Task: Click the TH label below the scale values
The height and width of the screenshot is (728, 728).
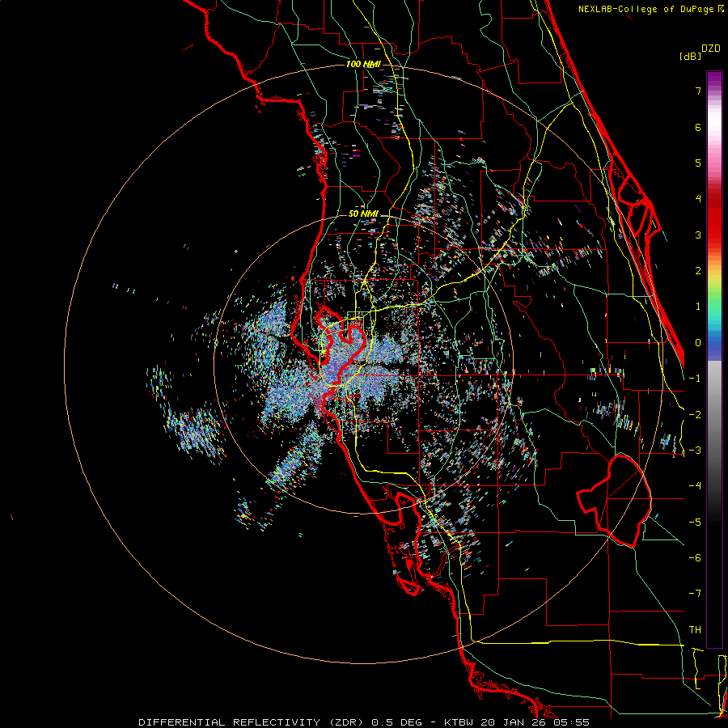Action: tap(695, 630)
